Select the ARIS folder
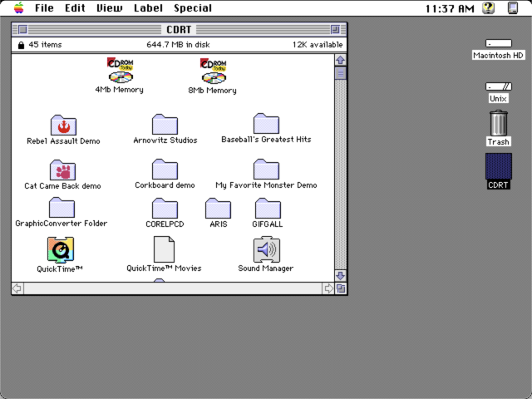The width and height of the screenshot is (532, 399). click(x=218, y=209)
